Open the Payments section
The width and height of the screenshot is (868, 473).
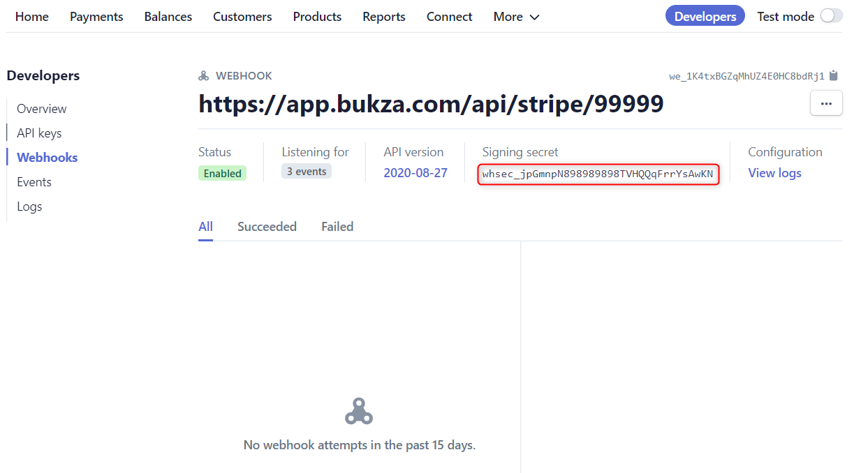(x=96, y=17)
